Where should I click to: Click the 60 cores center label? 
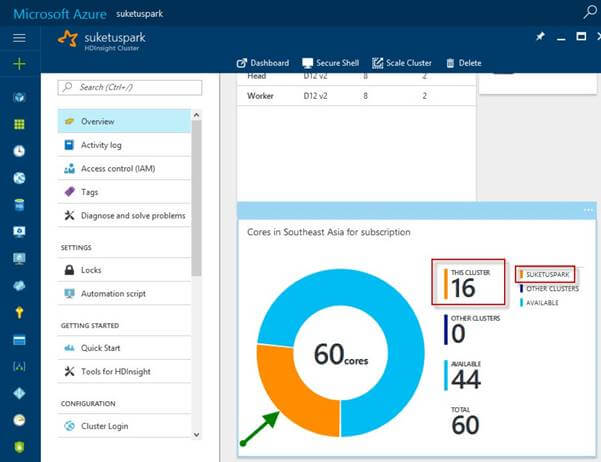341,354
